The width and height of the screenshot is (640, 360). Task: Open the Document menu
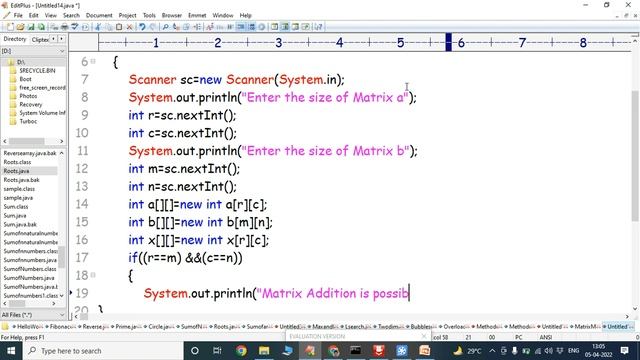pos(99,15)
